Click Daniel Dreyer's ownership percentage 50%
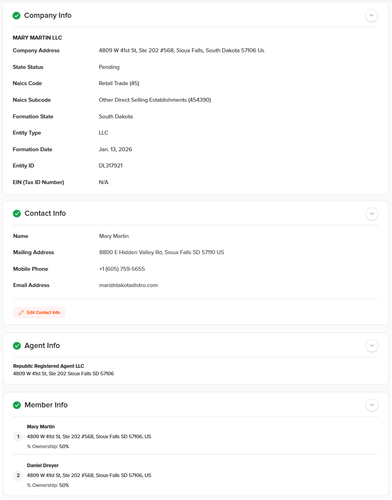 coord(64,485)
